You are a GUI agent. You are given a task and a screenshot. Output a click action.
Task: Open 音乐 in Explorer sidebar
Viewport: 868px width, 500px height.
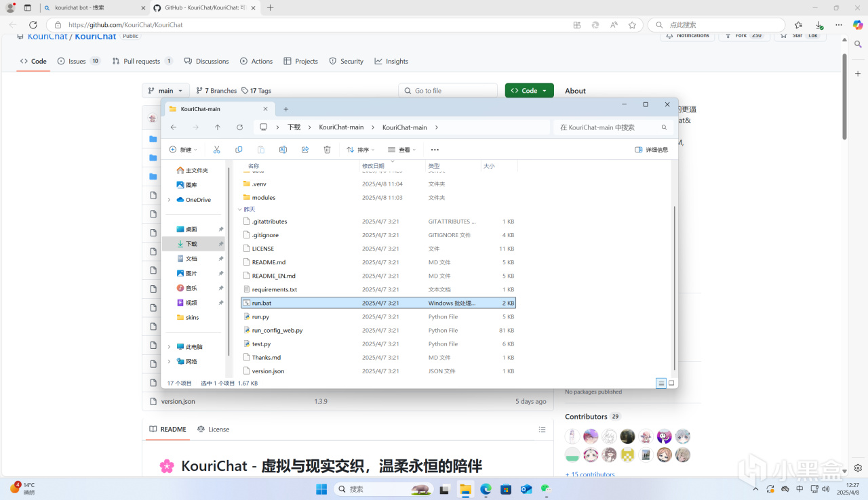pyautogui.click(x=186, y=288)
